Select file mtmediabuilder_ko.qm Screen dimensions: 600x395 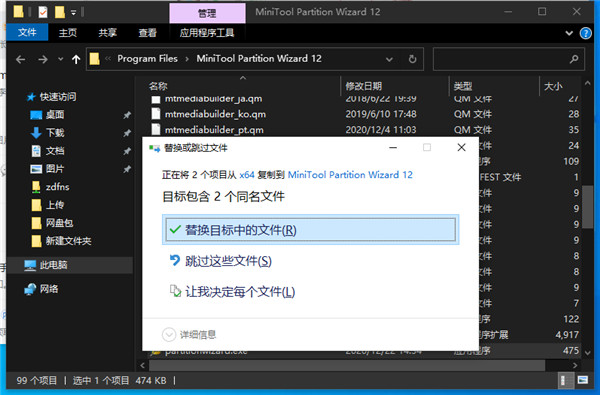[x=215, y=114]
